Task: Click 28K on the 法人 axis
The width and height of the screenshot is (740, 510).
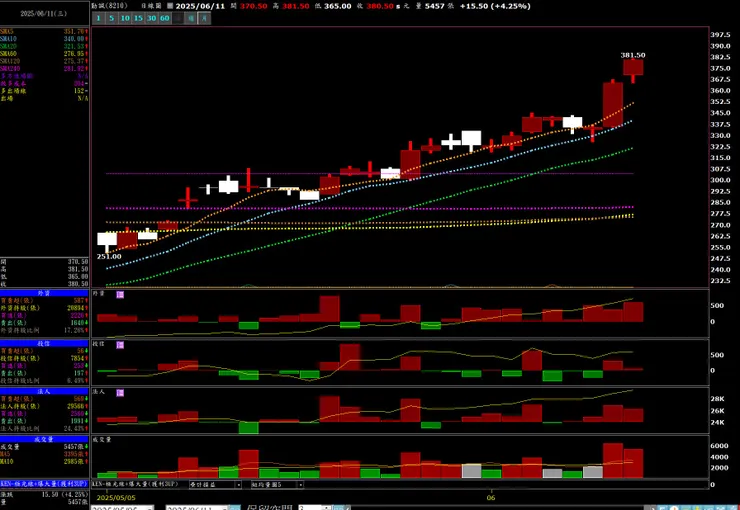Action: pos(717,399)
